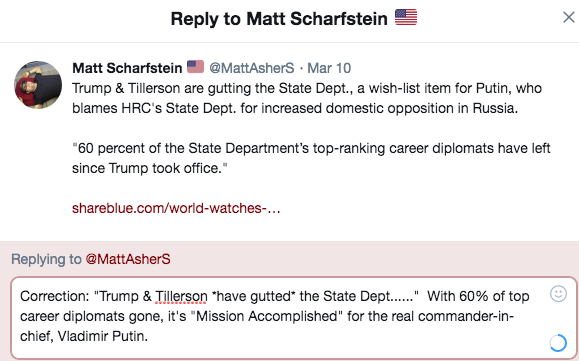The width and height of the screenshot is (579, 361).
Task: Click the flag emoji beside the author name
Action: coord(195,67)
